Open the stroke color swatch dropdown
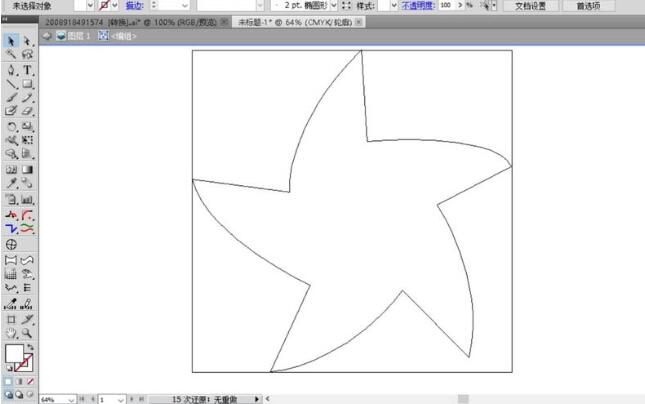 point(115,5)
